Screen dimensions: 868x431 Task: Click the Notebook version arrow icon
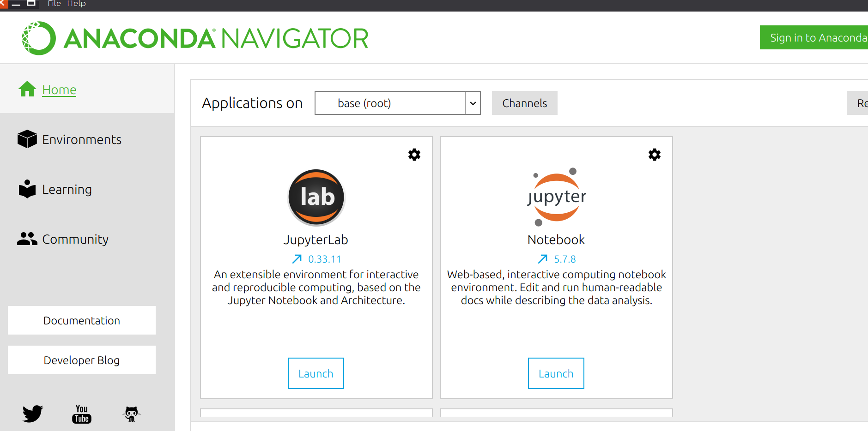pyautogui.click(x=543, y=259)
